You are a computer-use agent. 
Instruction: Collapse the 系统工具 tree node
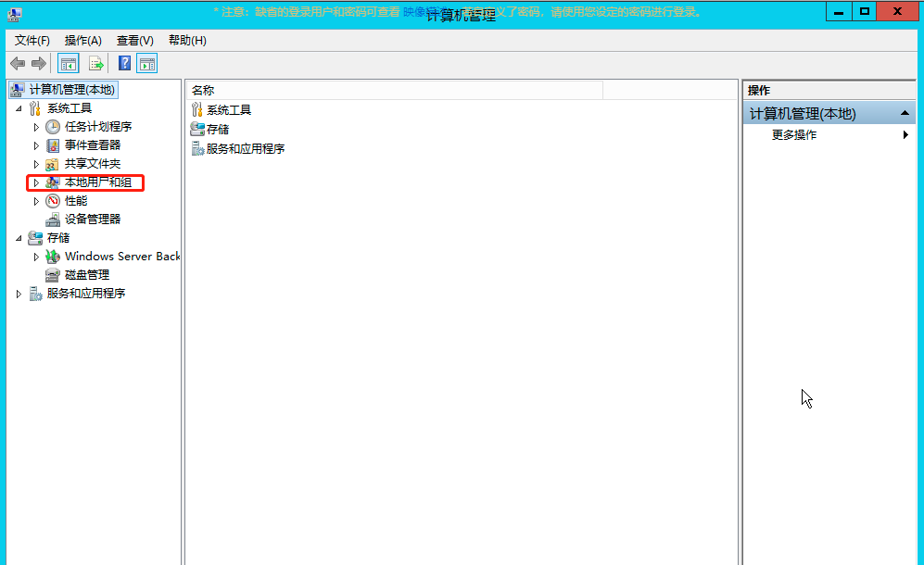coord(19,108)
